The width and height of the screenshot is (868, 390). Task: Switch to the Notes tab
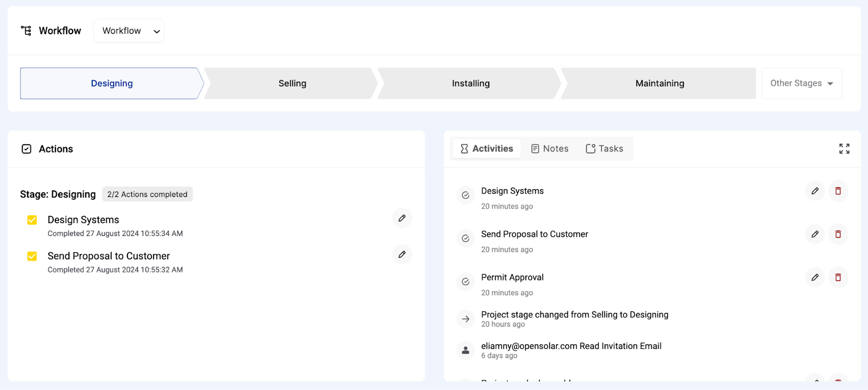coord(550,149)
